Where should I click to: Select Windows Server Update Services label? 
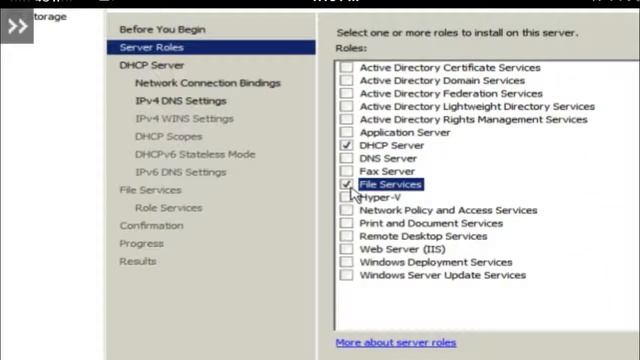[442, 275]
